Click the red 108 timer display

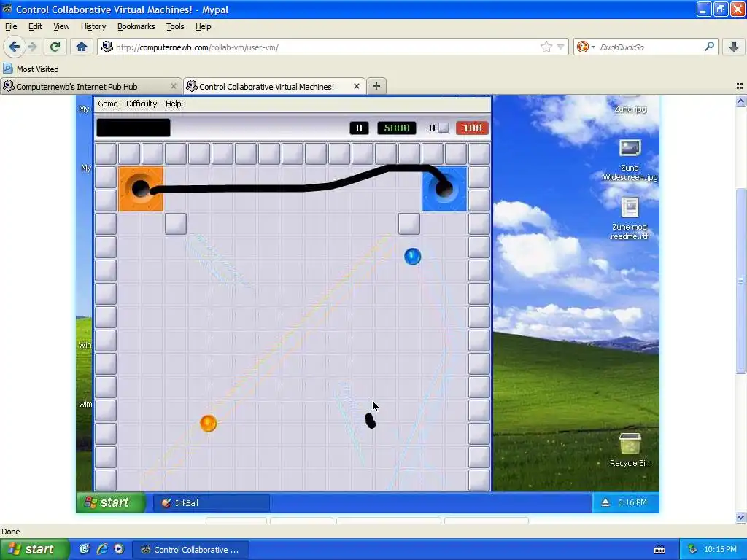coord(472,128)
